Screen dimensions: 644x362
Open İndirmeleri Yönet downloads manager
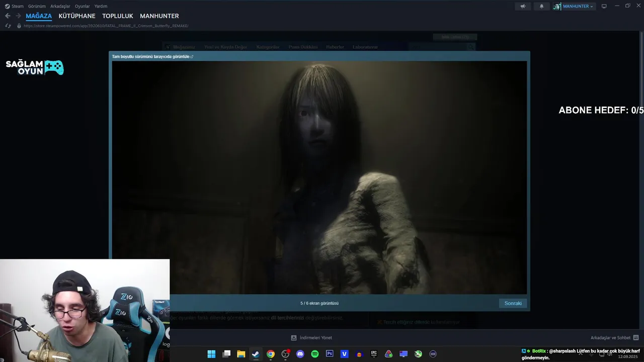[315, 338]
